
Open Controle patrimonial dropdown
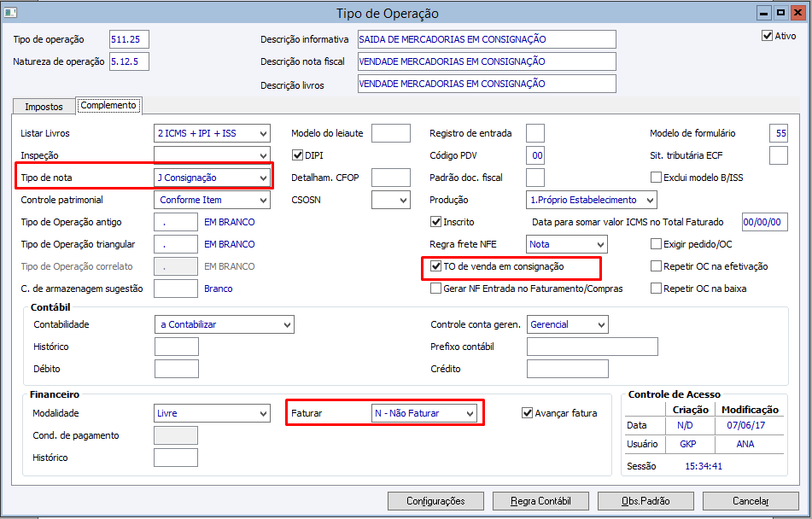[262, 200]
